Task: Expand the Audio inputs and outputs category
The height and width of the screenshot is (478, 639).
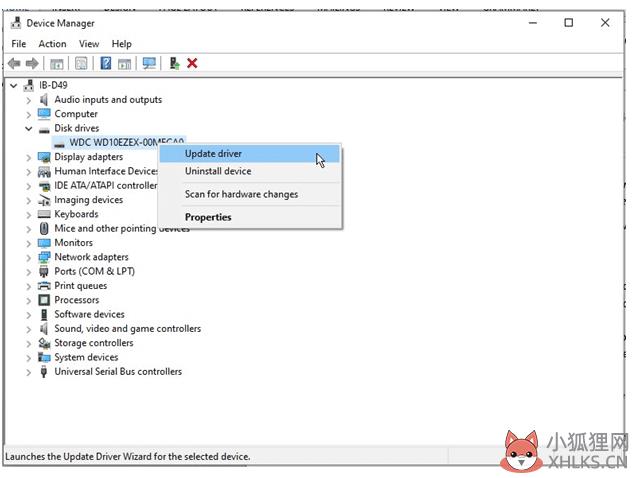Action: pyautogui.click(x=29, y=100)
